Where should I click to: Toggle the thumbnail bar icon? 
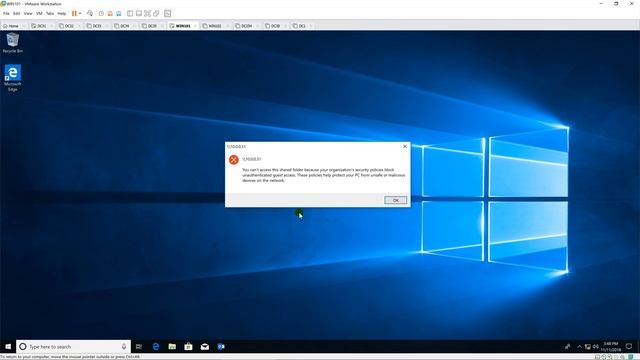(139, 13)
